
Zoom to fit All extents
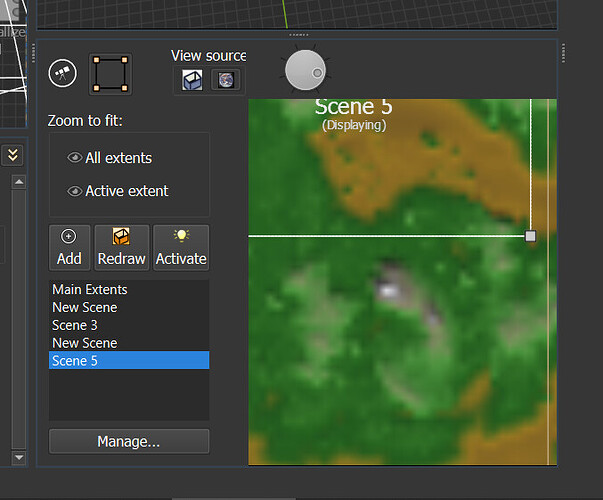[x=110, y=158]
